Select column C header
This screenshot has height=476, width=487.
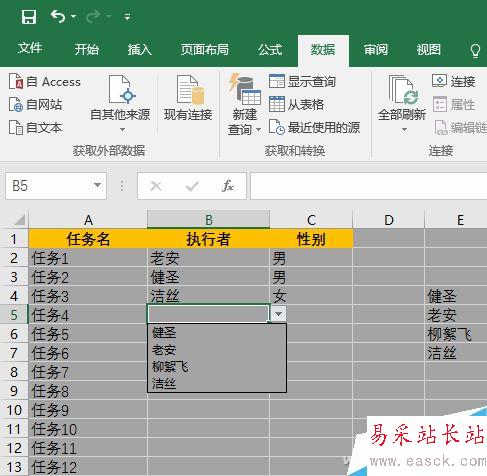point(311,220)
